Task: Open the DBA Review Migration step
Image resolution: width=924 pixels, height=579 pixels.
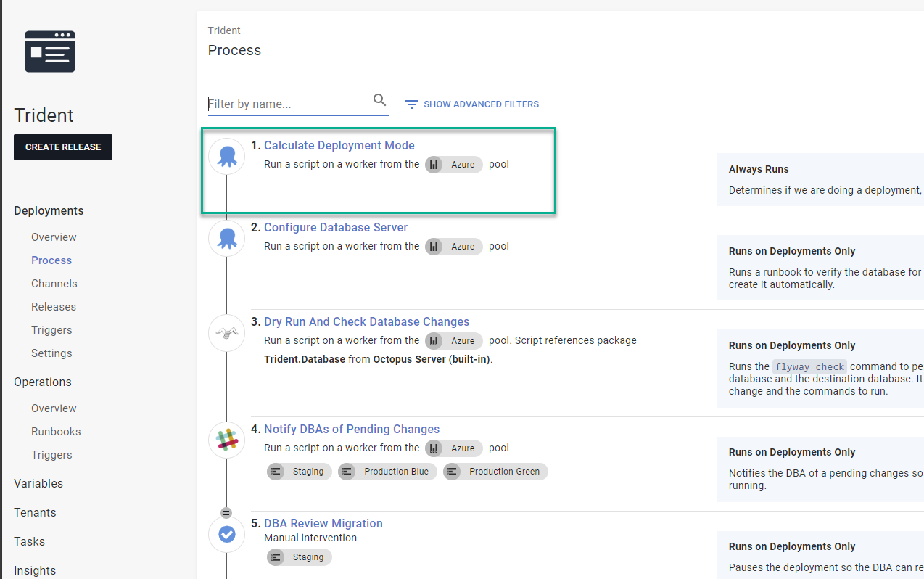Action: (323, 523)
